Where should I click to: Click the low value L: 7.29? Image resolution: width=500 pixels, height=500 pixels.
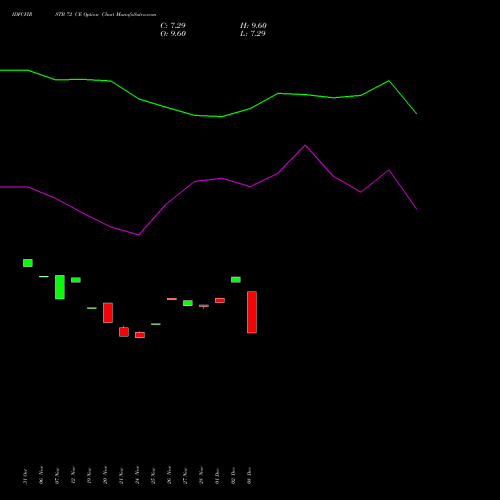click(253, 34)
